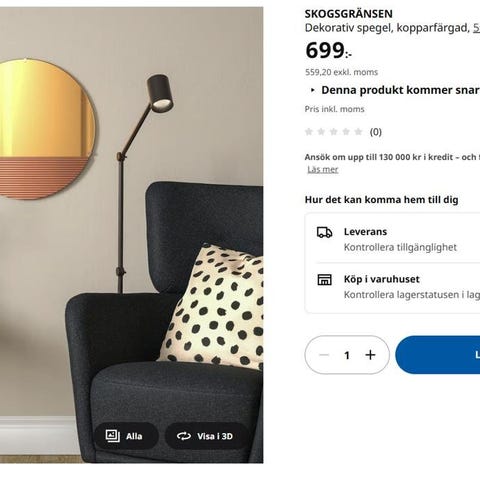Expand 'Denna produkt kommer snart' disclosure triangle
480x480 pixels.
(313, 90)
